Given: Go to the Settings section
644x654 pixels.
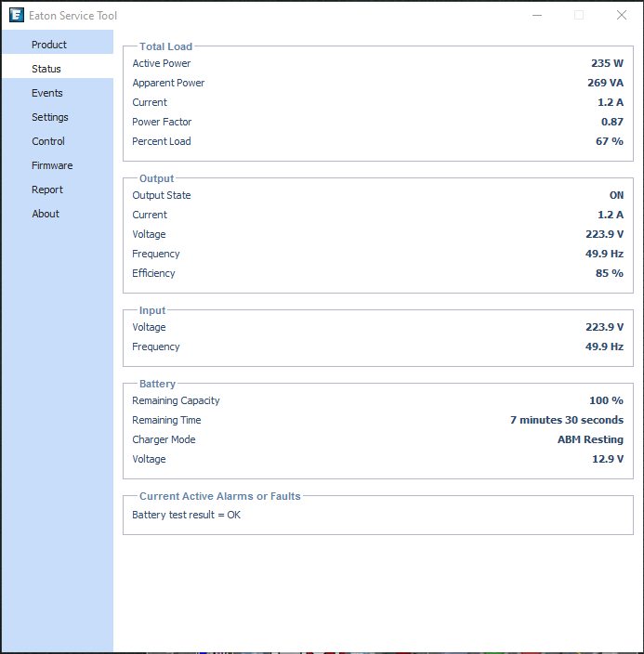Looking at the screenshot, I should (x=58, y=117).
